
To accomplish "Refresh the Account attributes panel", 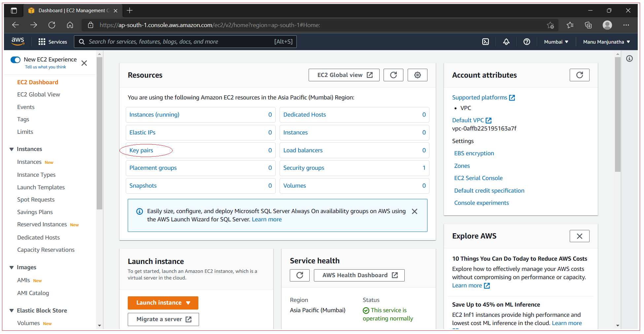I will [579, 75].
